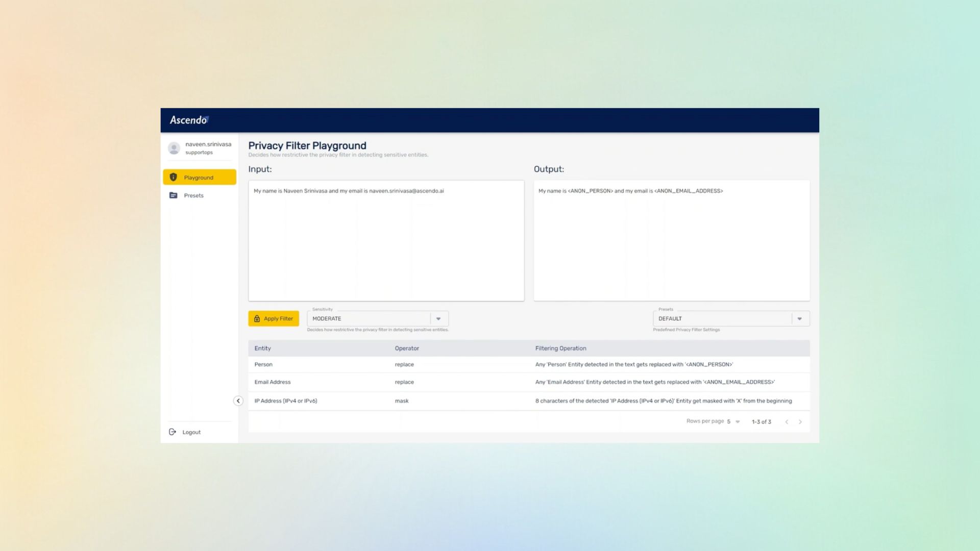
Task: Select the Person entity row
Action: 263,364
